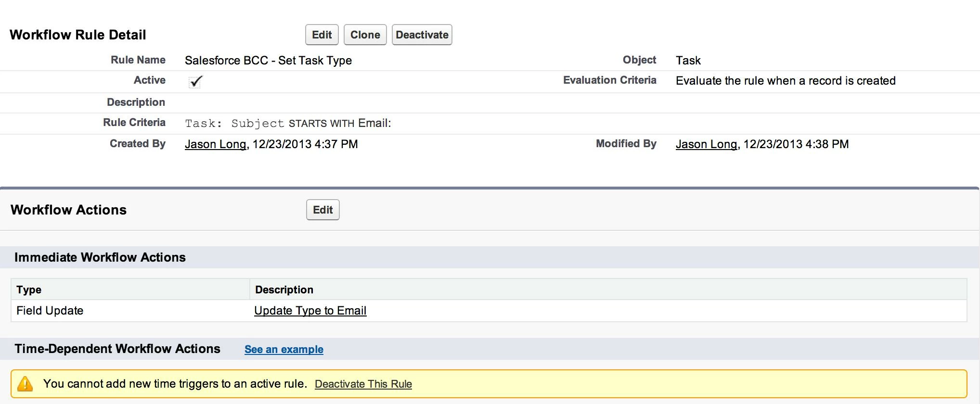This screenshot has width=980, height=404.
Task: Click the Edit button beside Workflow Actions
Action: 323,210
